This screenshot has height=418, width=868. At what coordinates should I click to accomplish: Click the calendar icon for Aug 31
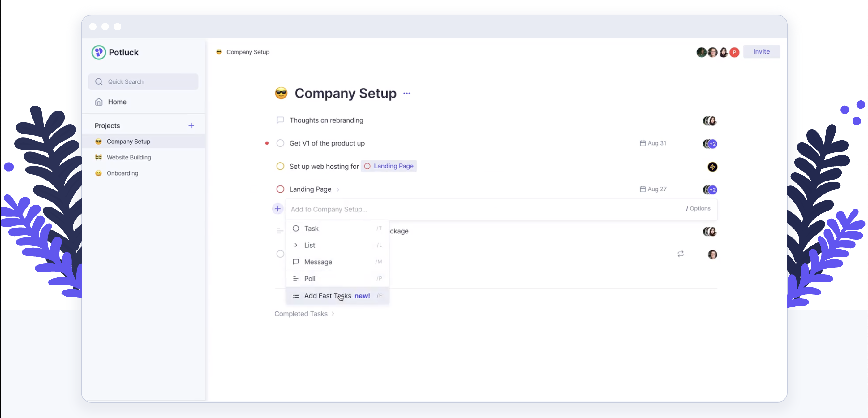(642, 143)
